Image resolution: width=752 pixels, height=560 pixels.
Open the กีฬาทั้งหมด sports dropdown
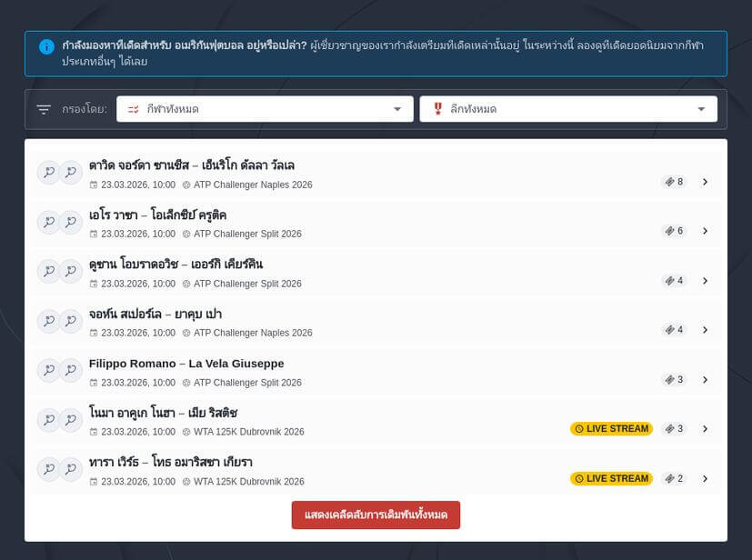[x=265, y=109]
